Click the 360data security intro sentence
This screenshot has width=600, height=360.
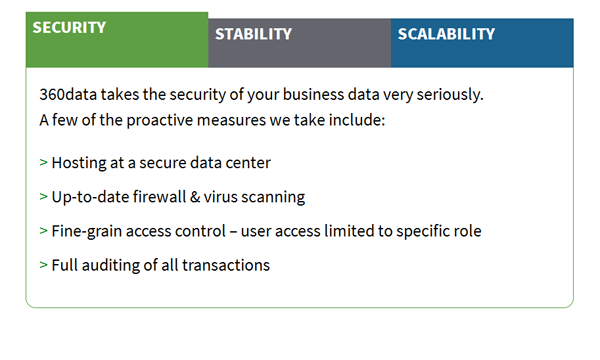click(261, 94)
